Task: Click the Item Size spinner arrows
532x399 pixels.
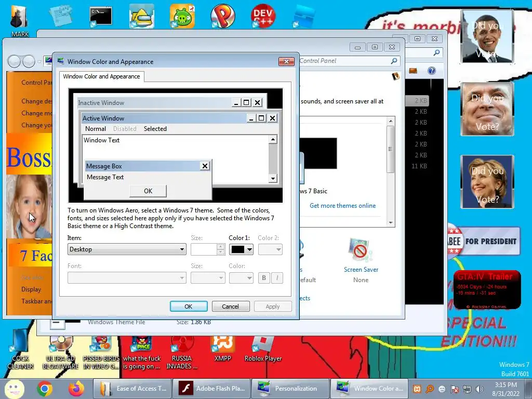Action: (220, 249)
